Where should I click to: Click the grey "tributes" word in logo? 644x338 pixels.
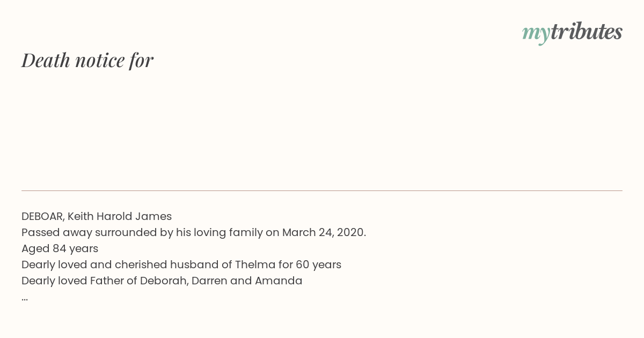click(587, 31)
